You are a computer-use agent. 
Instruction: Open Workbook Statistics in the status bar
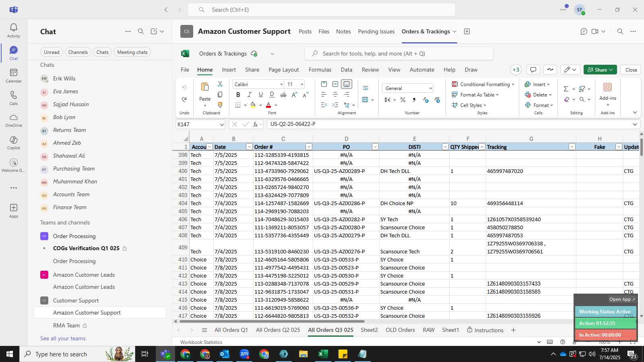coord(201,342)
